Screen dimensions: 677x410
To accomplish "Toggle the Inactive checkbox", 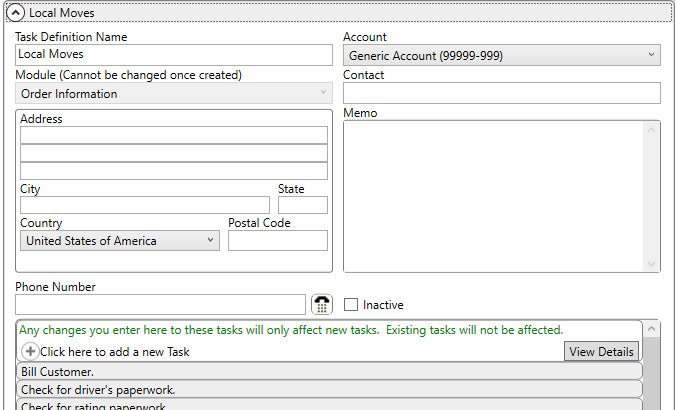I will (x=351, y=304).
